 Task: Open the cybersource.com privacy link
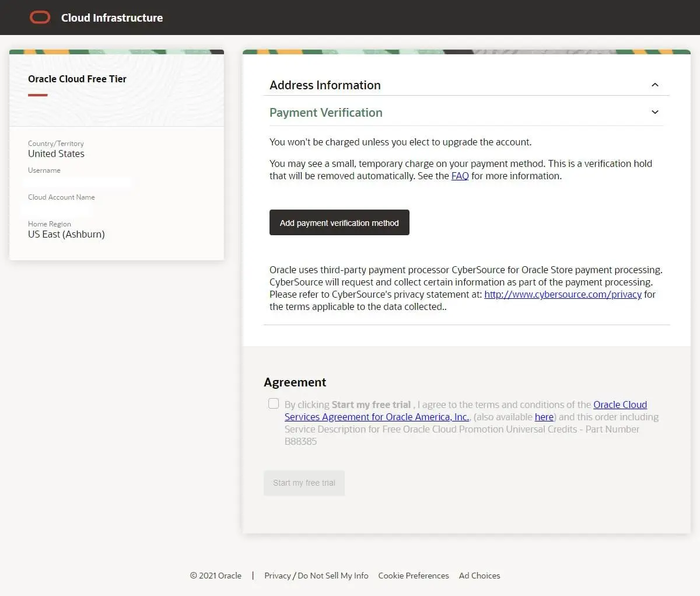563,294
